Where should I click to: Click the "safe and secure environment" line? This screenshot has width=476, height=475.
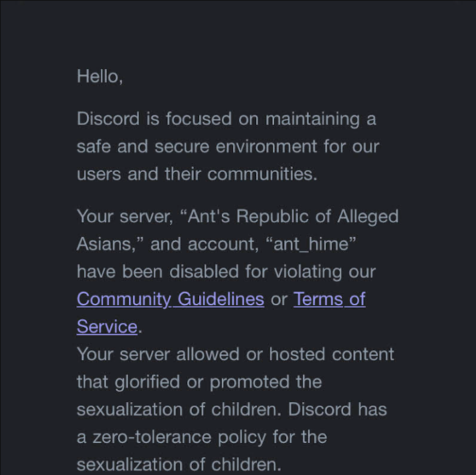point(228,147)
